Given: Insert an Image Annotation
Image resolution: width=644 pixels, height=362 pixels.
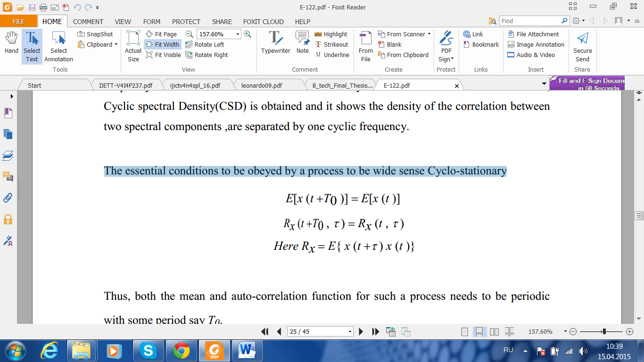Looking at the screenshot, I should [536, 44].
